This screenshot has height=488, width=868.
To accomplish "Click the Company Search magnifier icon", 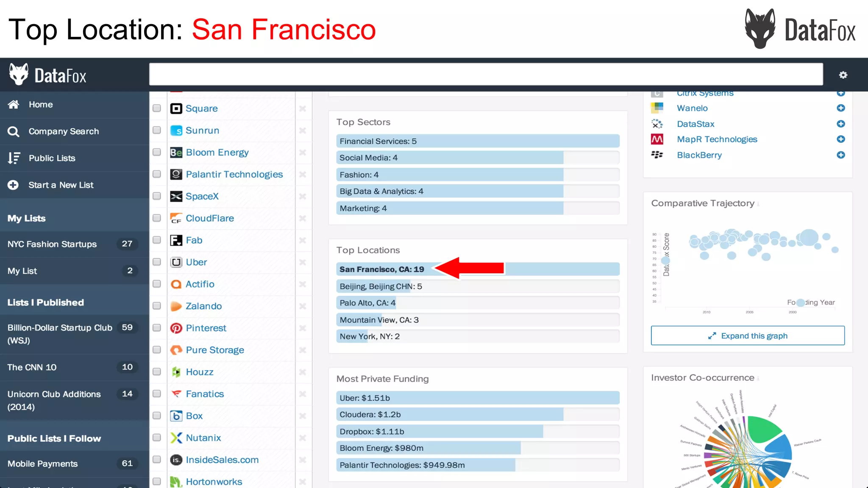I will (14, 132).
